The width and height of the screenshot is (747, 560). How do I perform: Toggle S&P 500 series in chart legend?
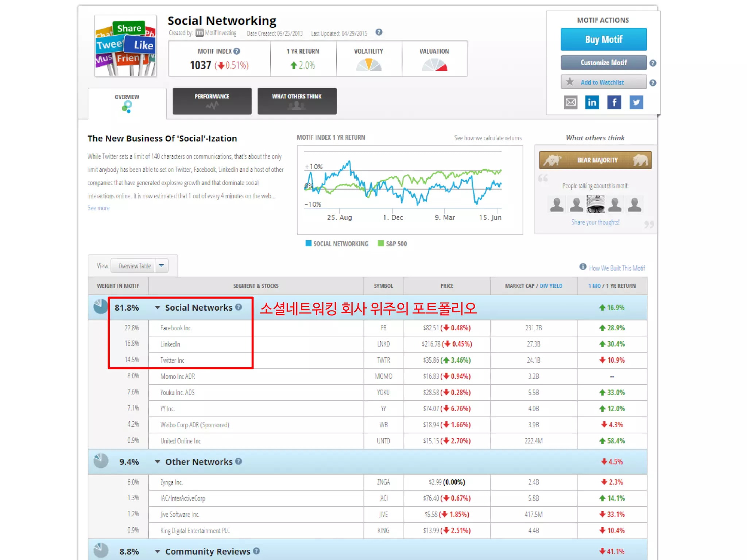(392, 244)
